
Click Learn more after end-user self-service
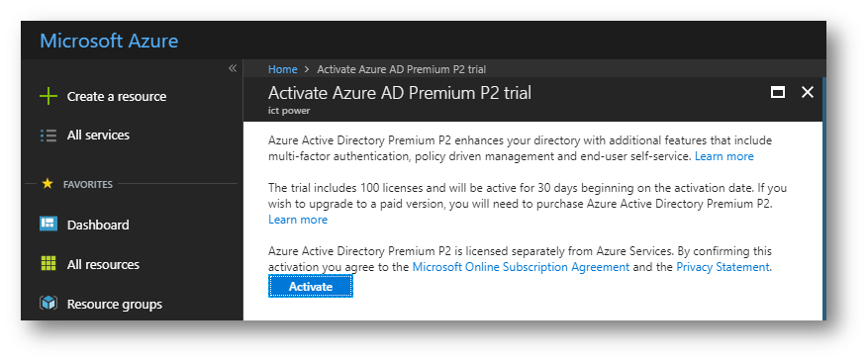click(724, 156)
